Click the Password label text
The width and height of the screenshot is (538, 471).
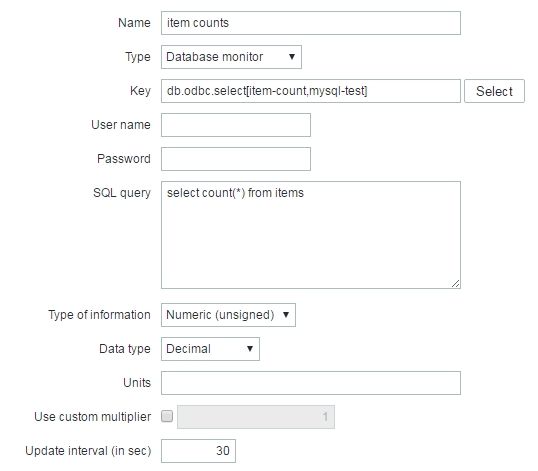pyautogui.click(x=124, y=158)
